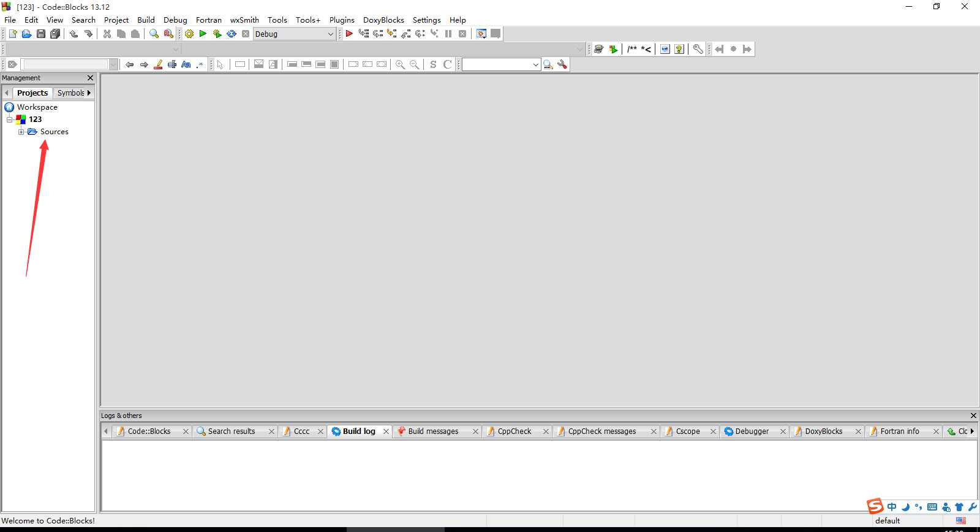Viewport: 980px width, 532px height.
Task: Click the New file toolbar icon
Action: pos(12,34)
